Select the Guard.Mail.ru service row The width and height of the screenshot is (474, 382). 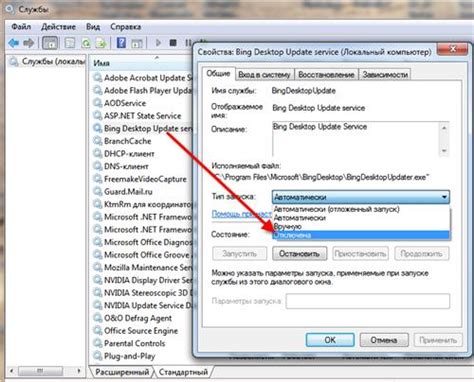pyautogui.click(x=123, y=192)
